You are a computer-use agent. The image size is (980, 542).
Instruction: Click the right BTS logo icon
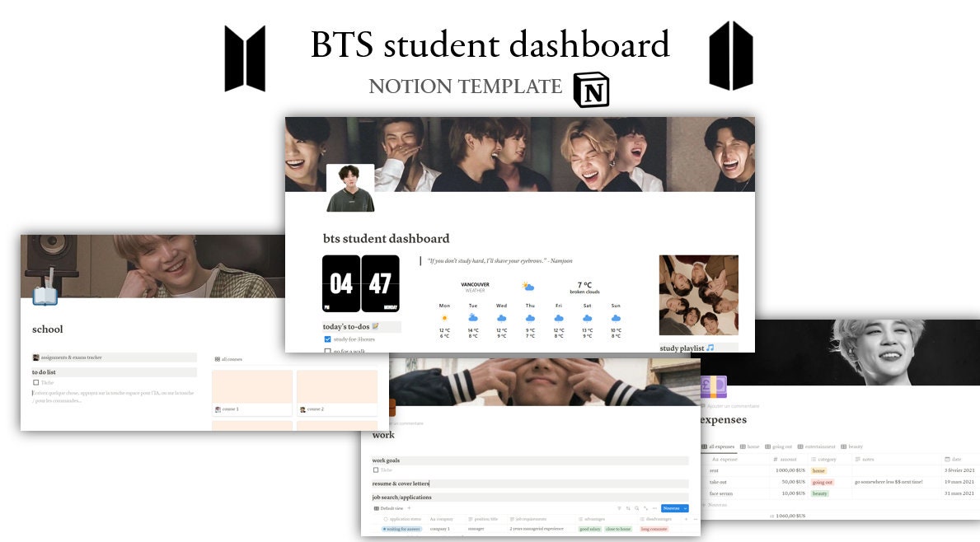pyautogui.click(x=731, y=56)
